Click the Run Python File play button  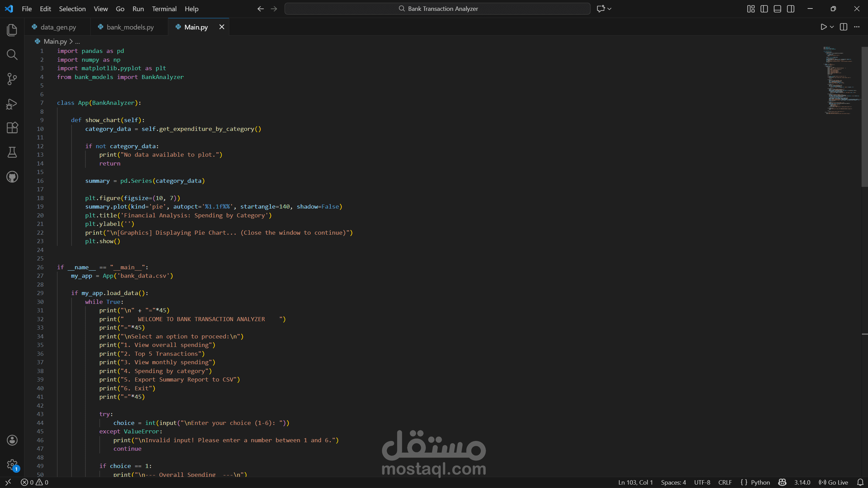823,27
